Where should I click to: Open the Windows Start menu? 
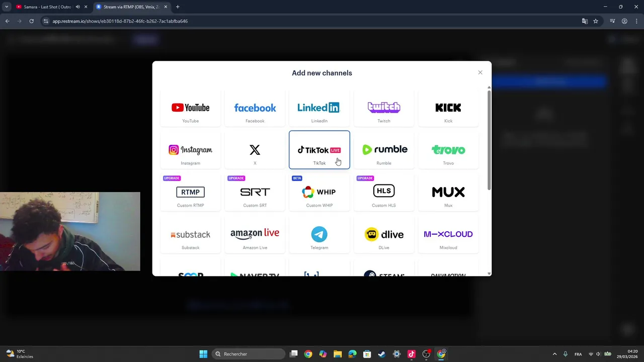[203, 354]
